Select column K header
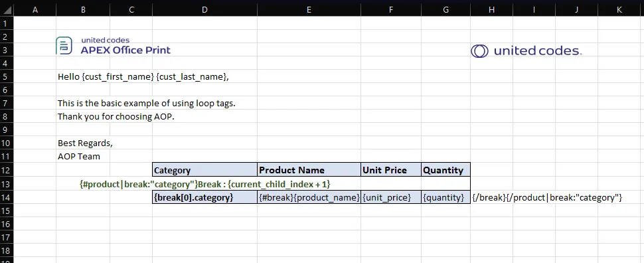 [x=619, y=10]
